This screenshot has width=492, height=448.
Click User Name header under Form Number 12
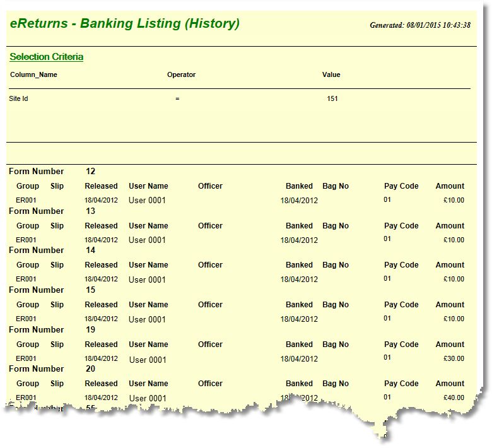pyautogui.click(x=148, y=186)
